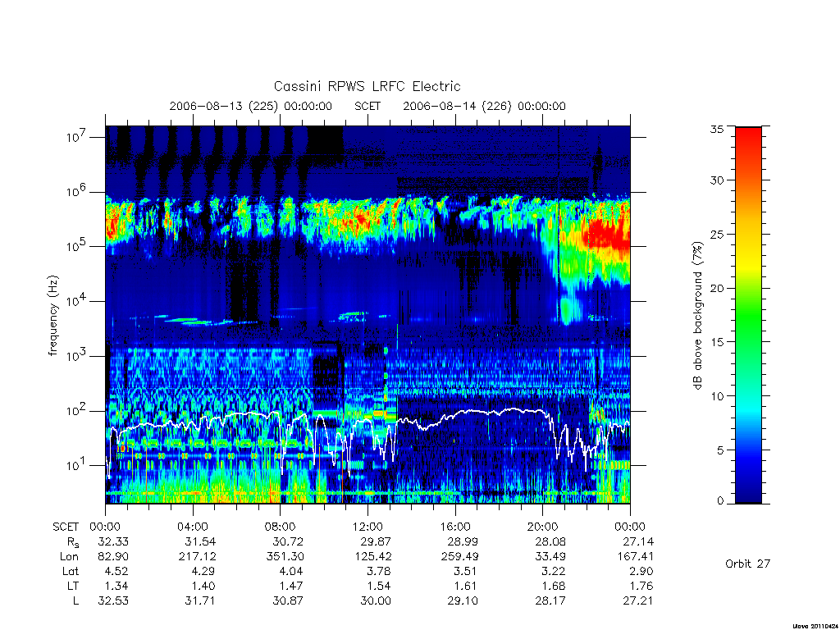Click L value '32.53'
This screenshot has height=630, width=840.
(x=113, y=601)
